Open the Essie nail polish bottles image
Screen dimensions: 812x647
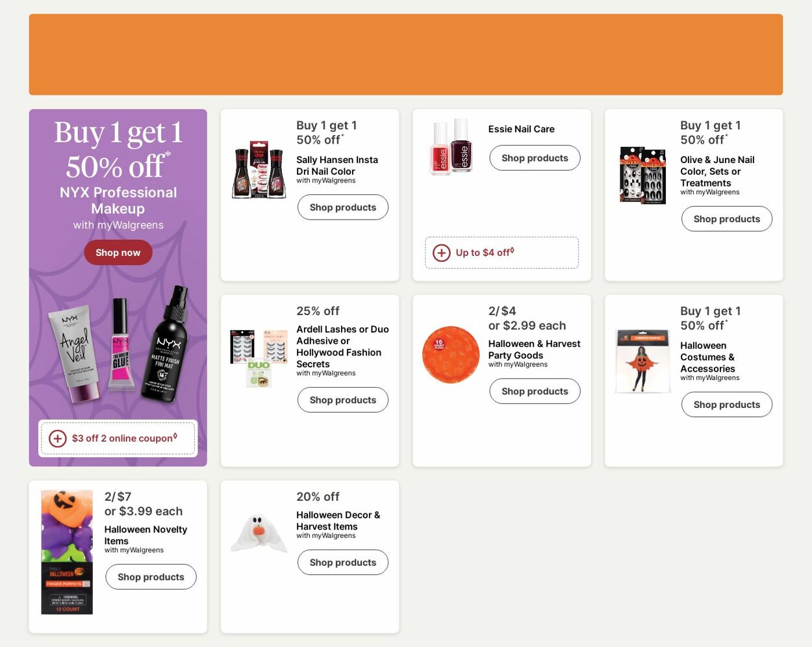pos(451,147)
